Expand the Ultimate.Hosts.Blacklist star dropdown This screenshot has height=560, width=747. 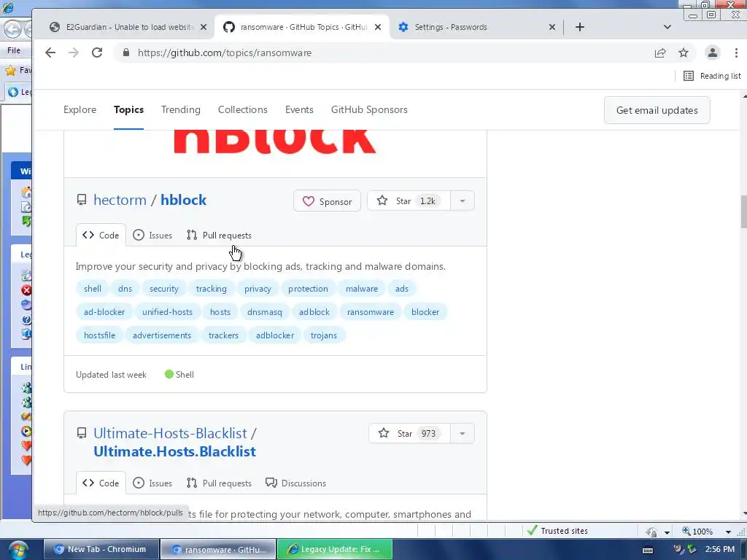tap(462, 433)
